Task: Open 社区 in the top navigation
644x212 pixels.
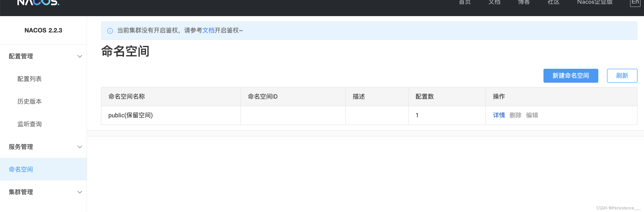Action: [553, 2]
